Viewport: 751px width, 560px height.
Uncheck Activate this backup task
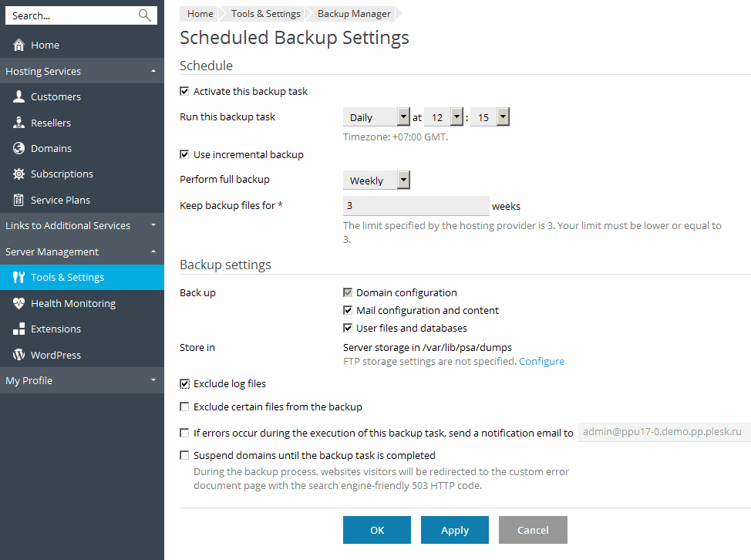pyautogui.click(x=184, y=91)
